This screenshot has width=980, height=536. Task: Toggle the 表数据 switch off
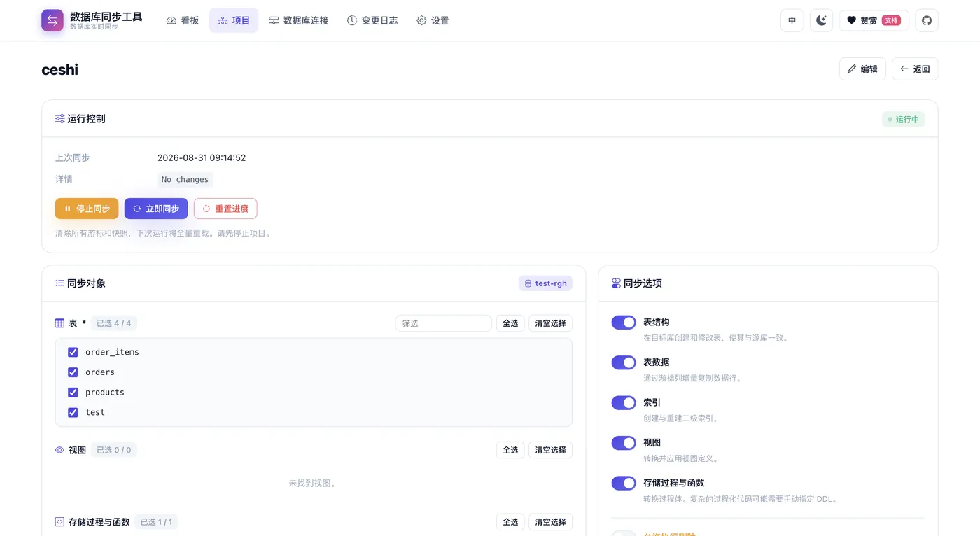pyautogui.click(x=624, y=362)
